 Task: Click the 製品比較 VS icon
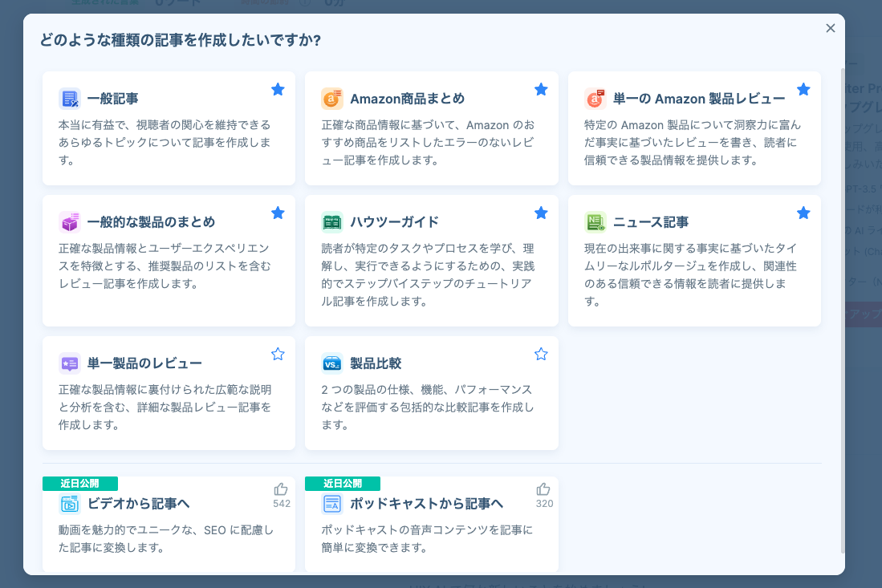click(x=332, y=363)
